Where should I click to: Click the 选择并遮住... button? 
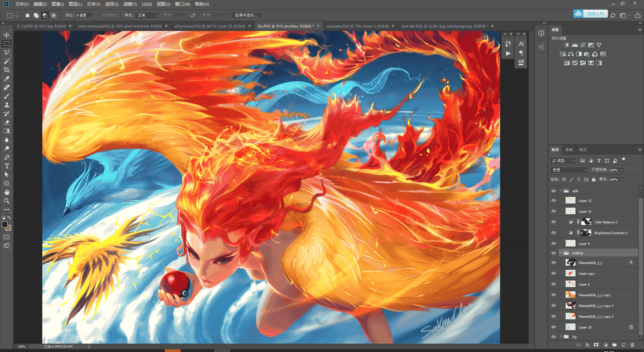246,15
